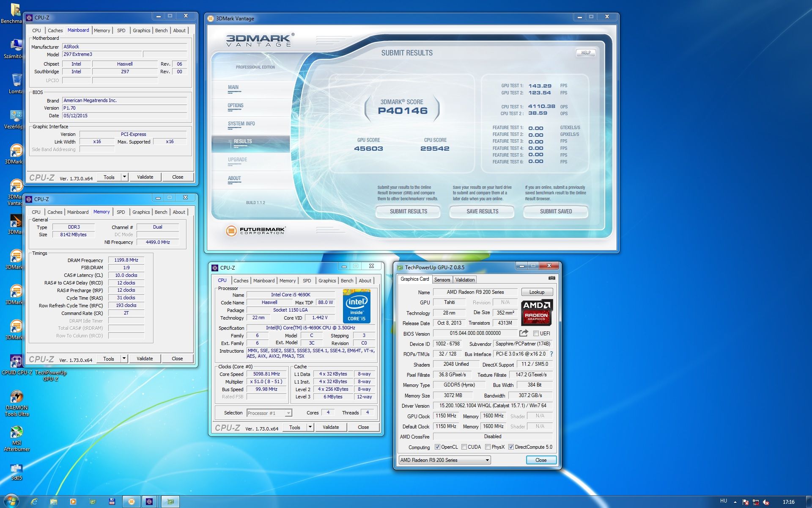Click the Internet Explorer taskbar icon
Image resolution: width=812 pixels, height=508 pixels.
tap(34, 502)
